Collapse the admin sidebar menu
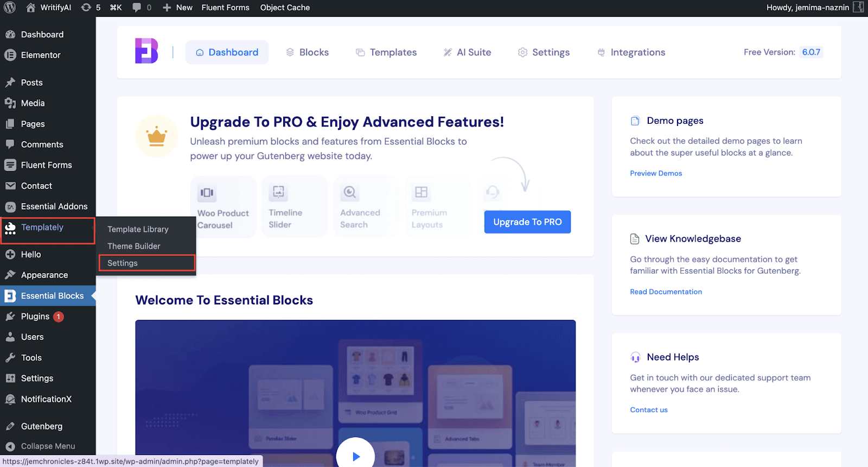 pos(48,446)
